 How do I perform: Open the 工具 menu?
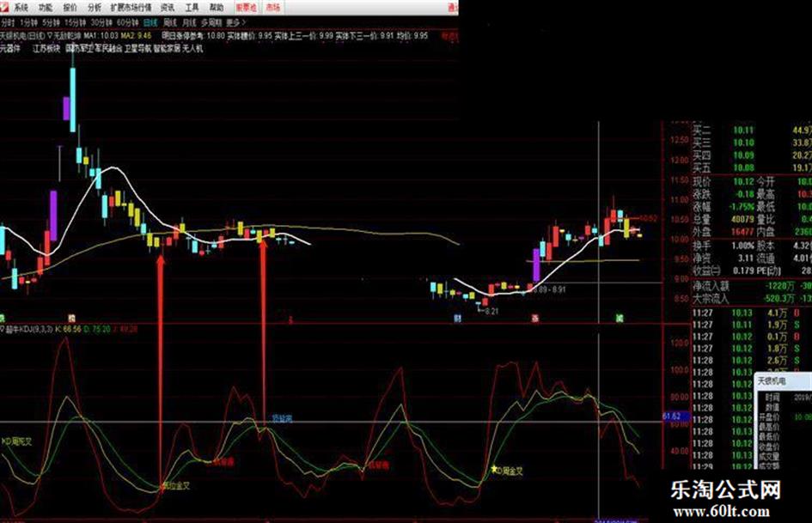[x=192, y=8]
